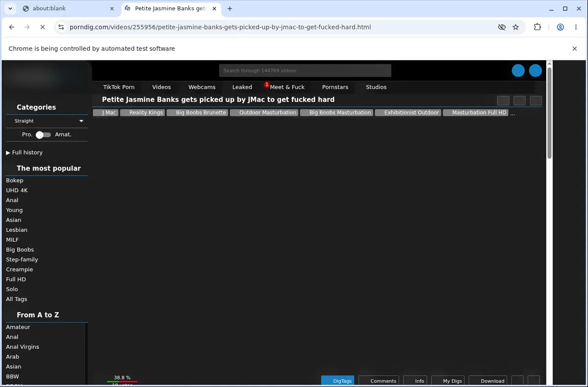Open the All Tags link
588x387 pixels.
point(16,299)
